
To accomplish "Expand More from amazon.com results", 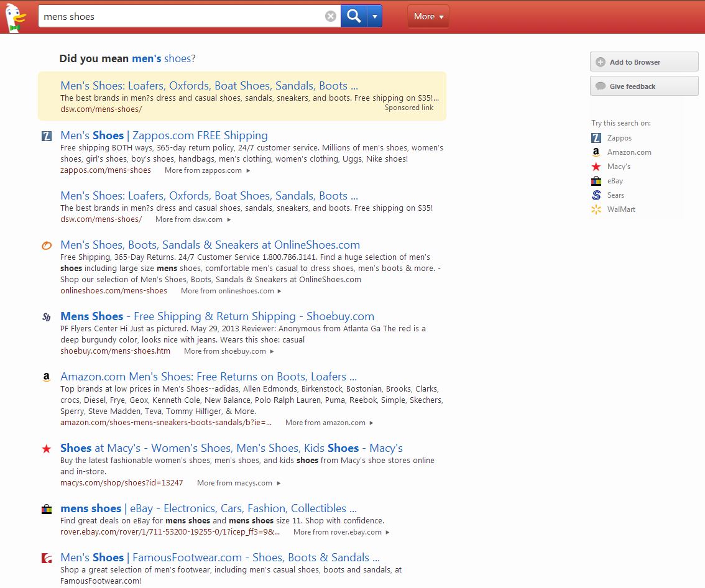I will tap(329, 423).
